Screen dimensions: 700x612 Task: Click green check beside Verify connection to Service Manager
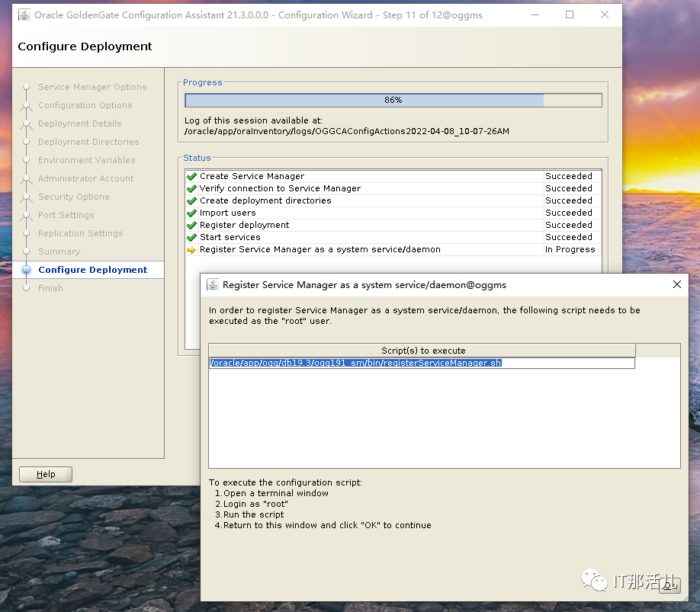coord(191,188)
